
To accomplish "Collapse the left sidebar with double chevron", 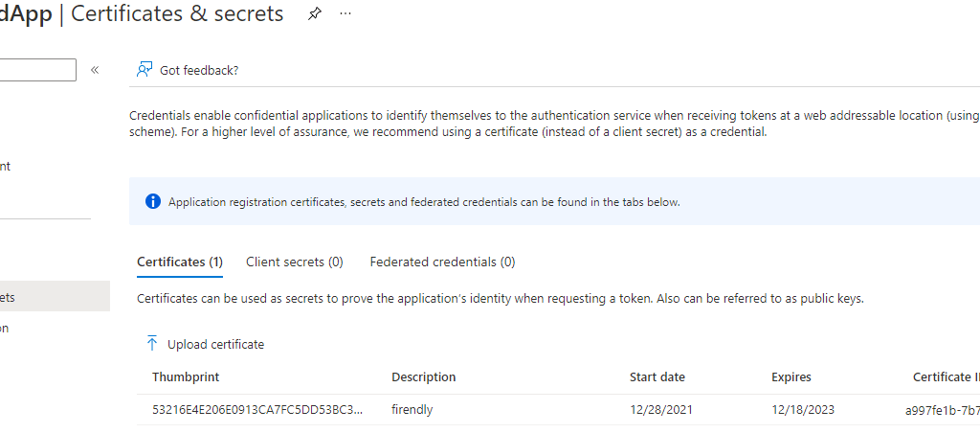I will pos(95,70).
